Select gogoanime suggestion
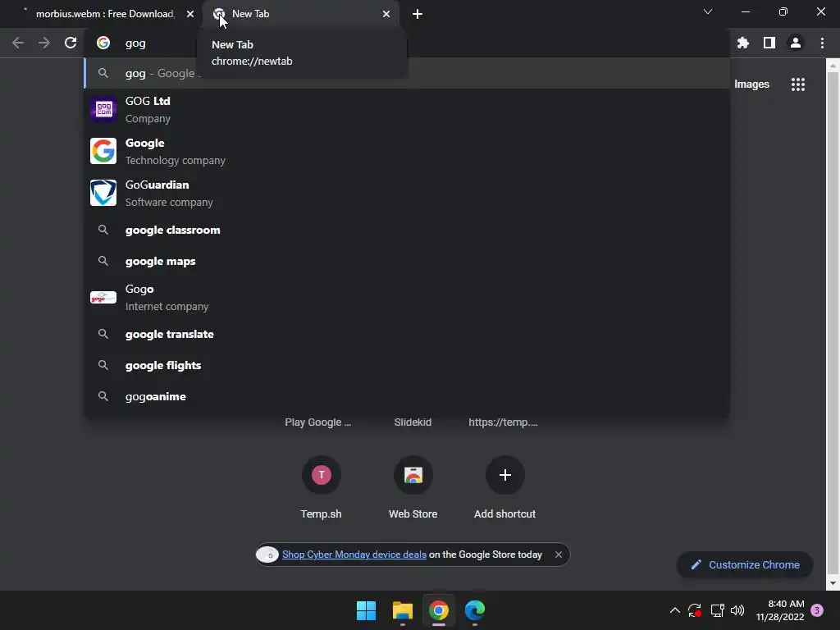 pyautogui.click(x=407, y=396)
